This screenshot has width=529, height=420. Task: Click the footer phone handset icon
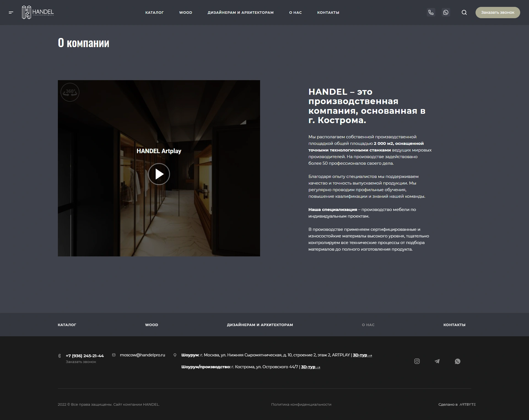click(x=60, y=356)
